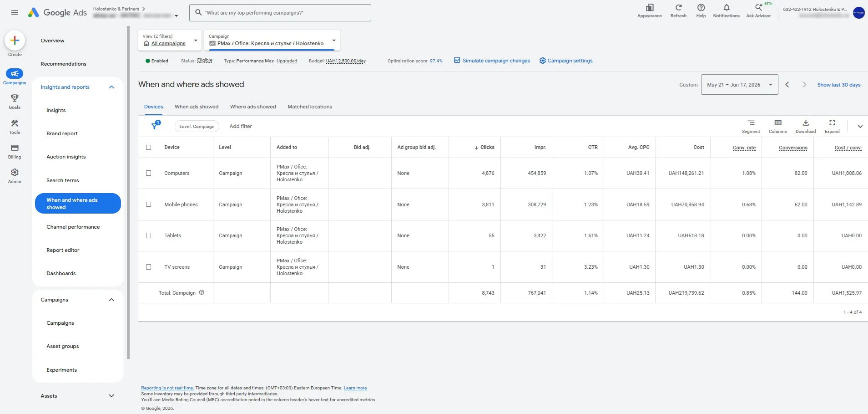
Task: Open the View All campaigns dropdown
Action: pyautogui.click(x=170, y=40)
